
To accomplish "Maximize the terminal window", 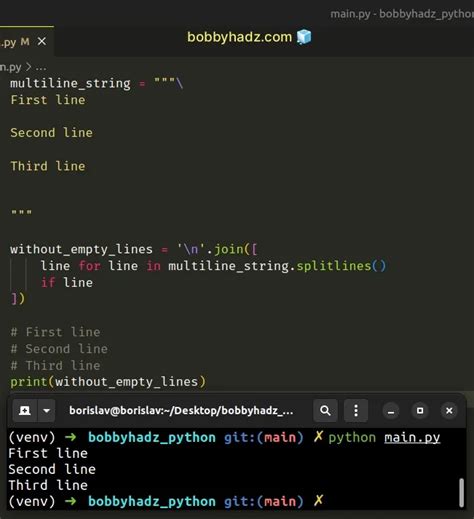I will tap(420, 411).
